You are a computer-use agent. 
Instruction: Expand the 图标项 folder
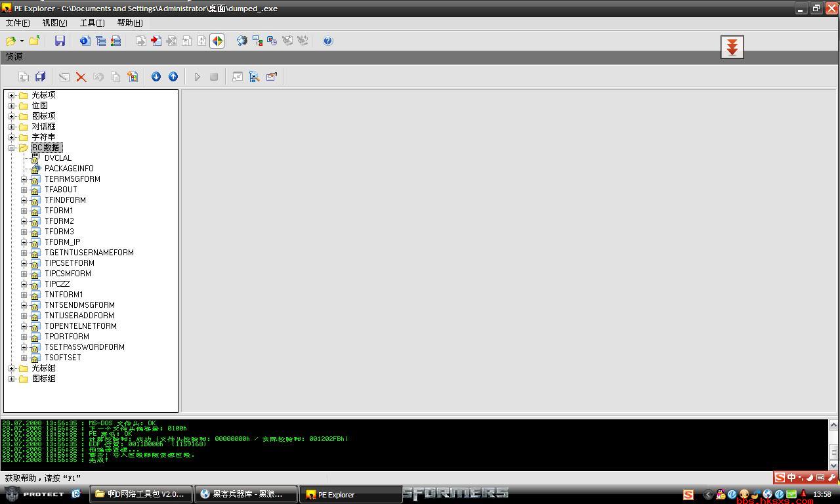click(x=11, y=116)
